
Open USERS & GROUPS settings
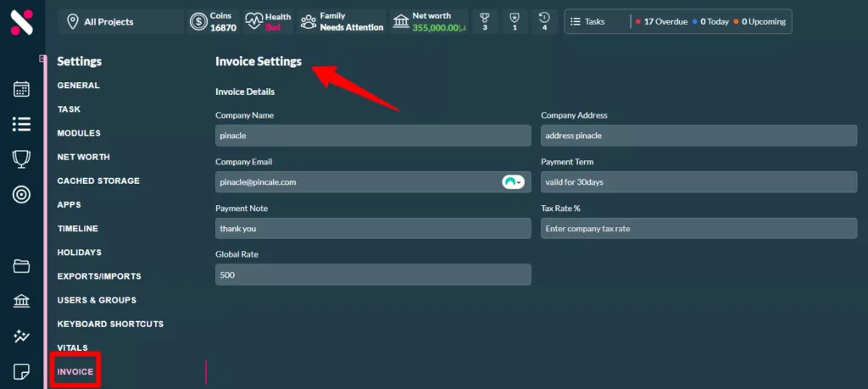point(97,299)
